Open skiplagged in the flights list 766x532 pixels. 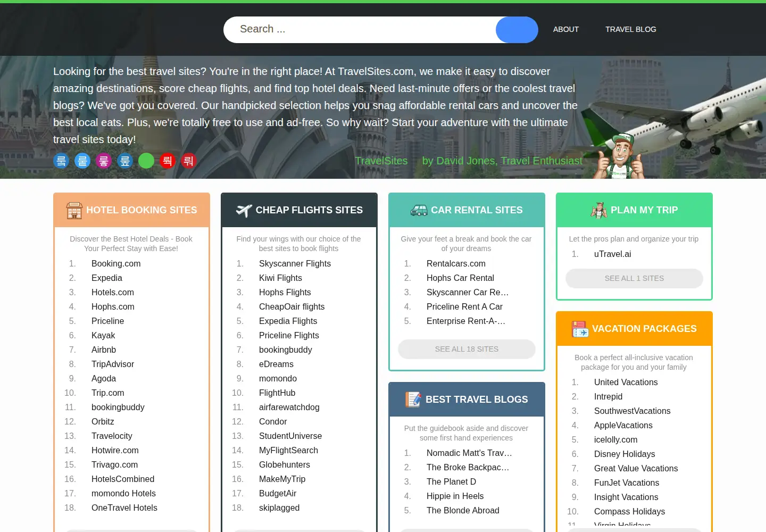(279, 508)
